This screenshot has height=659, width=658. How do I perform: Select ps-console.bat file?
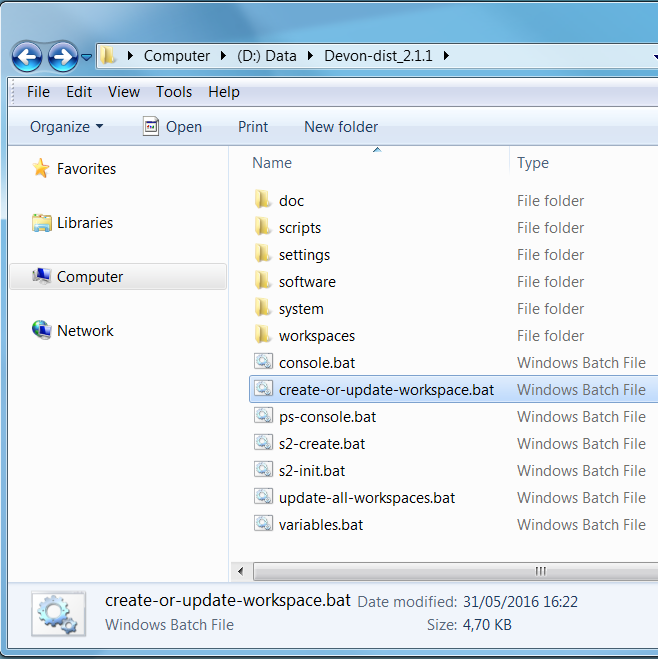point(327,417)
